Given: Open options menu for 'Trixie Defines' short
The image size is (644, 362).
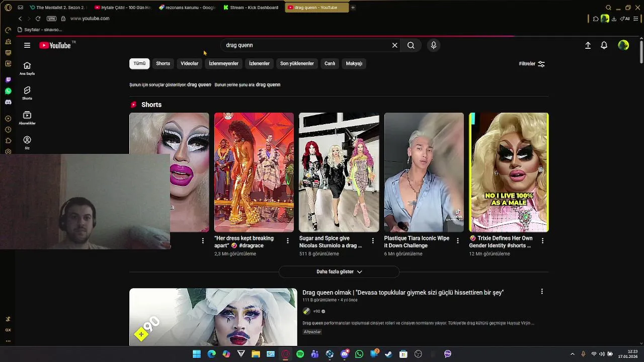Looking at the screenshot, I should tap(543, 241).
